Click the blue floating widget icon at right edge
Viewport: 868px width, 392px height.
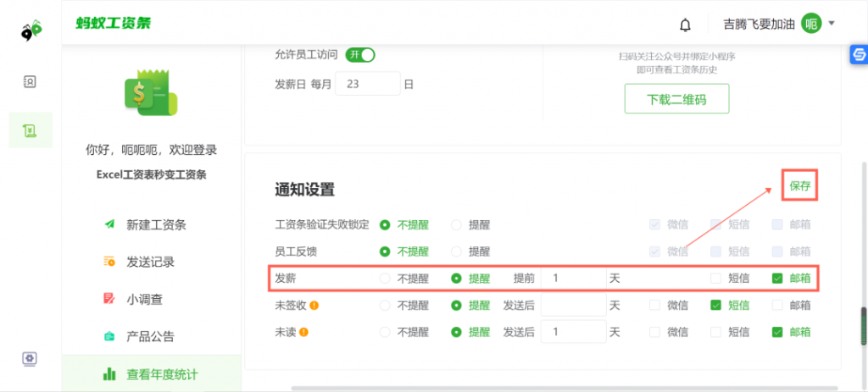[x=857, y=54]
